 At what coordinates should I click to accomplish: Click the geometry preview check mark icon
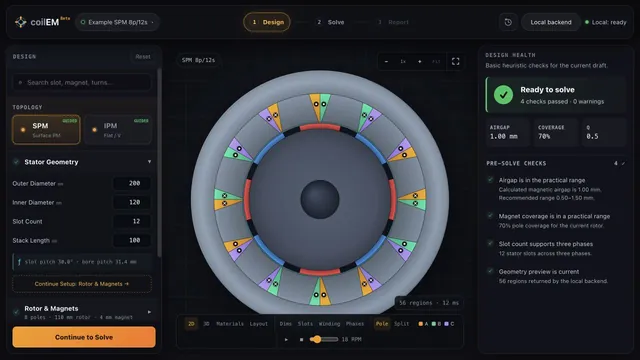point(490,271)
